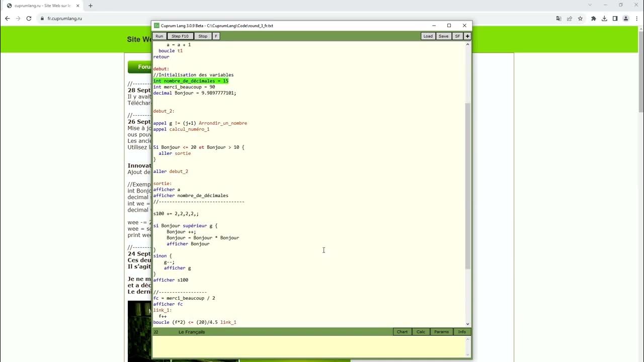Open the browser Downloads icon
The image size is (644, 362).
pyautogui.click(x=604, y=19)
